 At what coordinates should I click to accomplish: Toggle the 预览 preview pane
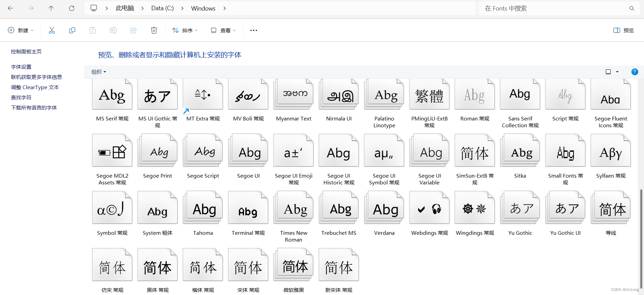pyautogui.click(x=623, y=30)
